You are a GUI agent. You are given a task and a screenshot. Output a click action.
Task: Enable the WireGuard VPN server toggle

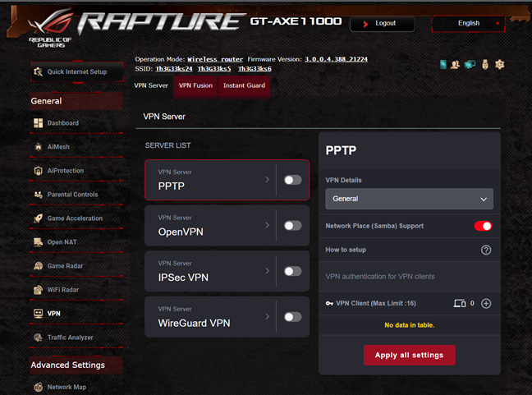pyautogui.click(x=293, y=317)
